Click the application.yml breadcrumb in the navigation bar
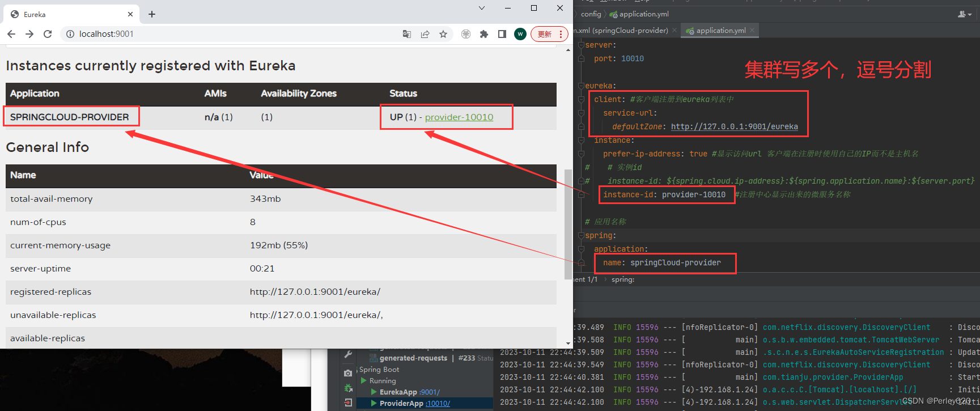This screenshot has width=980, height=411. [639, 14]
